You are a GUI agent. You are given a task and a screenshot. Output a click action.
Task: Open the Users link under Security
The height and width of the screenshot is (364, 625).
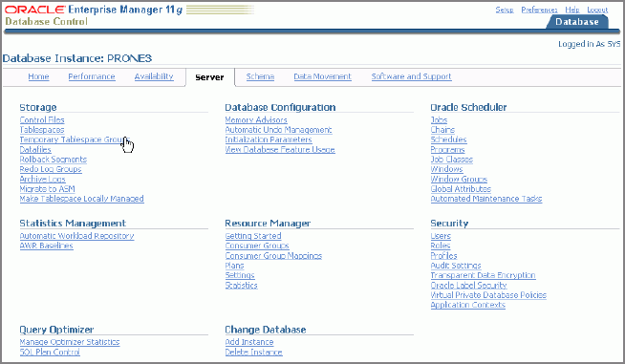pos(441,236)
